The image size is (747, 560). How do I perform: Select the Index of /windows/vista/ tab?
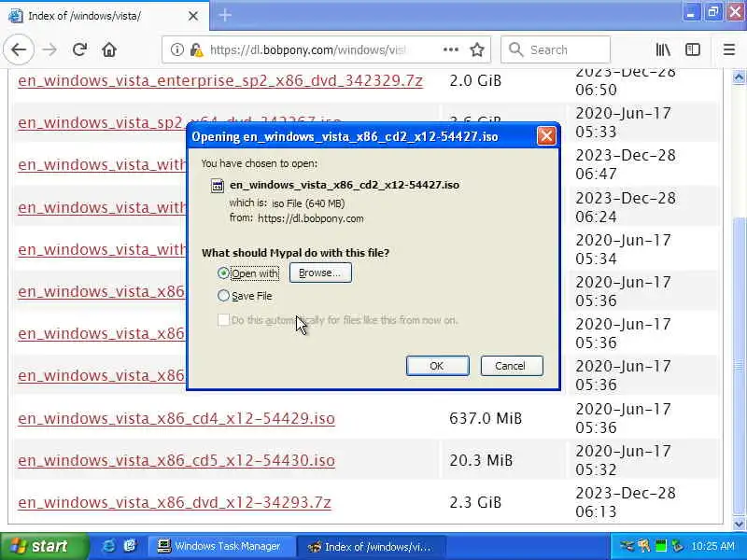tap(104, 16)
